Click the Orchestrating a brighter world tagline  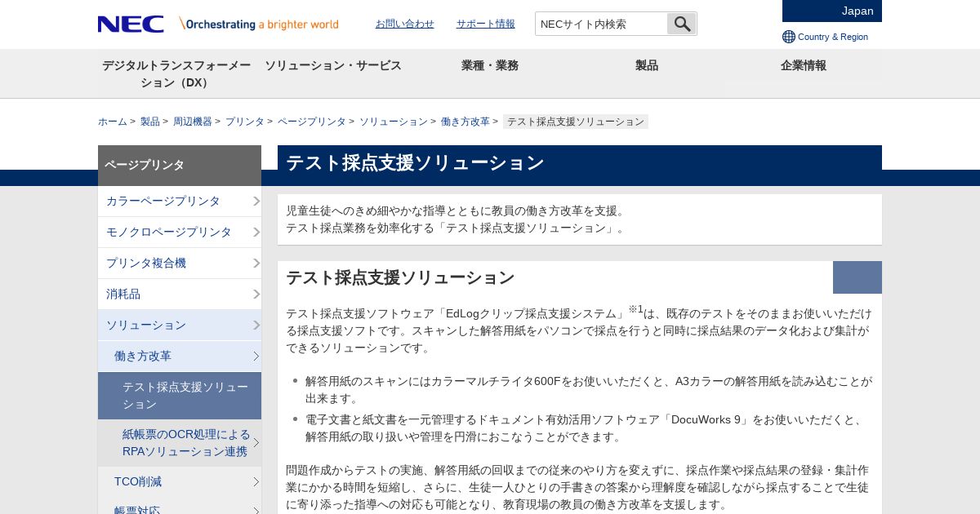point(259,24)
